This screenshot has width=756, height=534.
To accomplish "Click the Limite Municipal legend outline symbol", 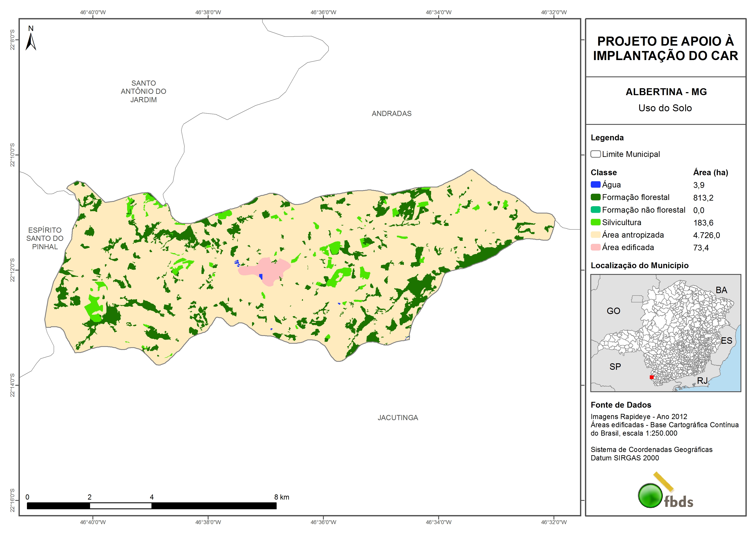I will (595, 154).
